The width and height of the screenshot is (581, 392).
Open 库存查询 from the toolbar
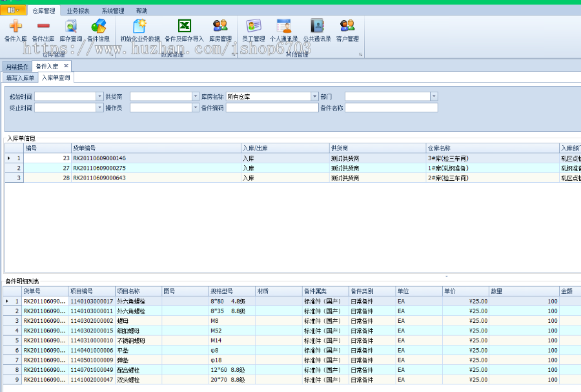[x=70, y=34]
